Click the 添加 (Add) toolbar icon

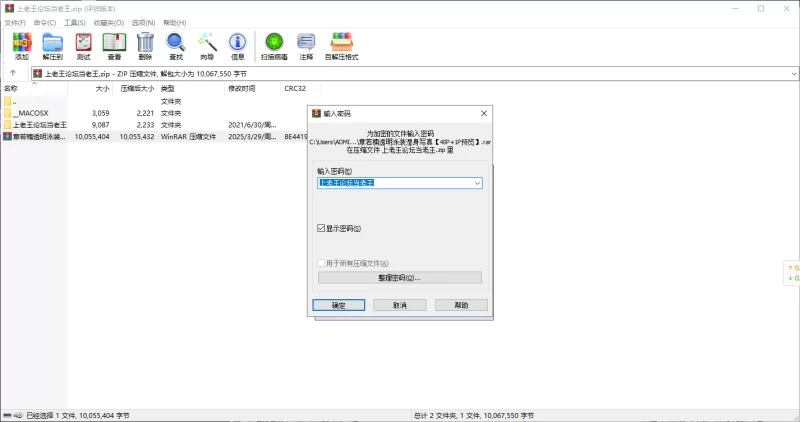22,45
